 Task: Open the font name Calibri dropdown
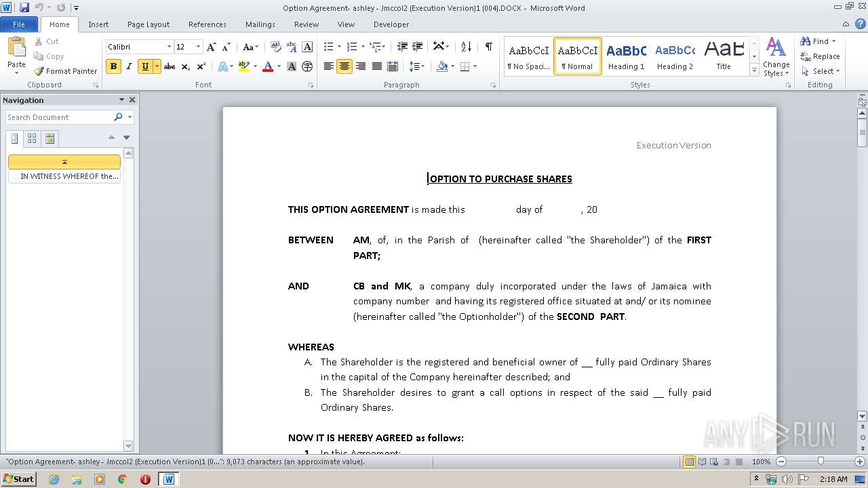(169, 47)
